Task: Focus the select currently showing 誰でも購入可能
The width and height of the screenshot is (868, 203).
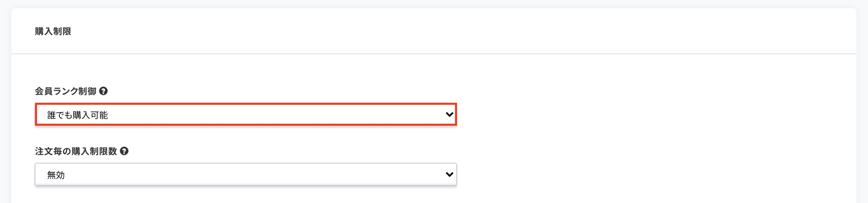Action: coord(246,115)
